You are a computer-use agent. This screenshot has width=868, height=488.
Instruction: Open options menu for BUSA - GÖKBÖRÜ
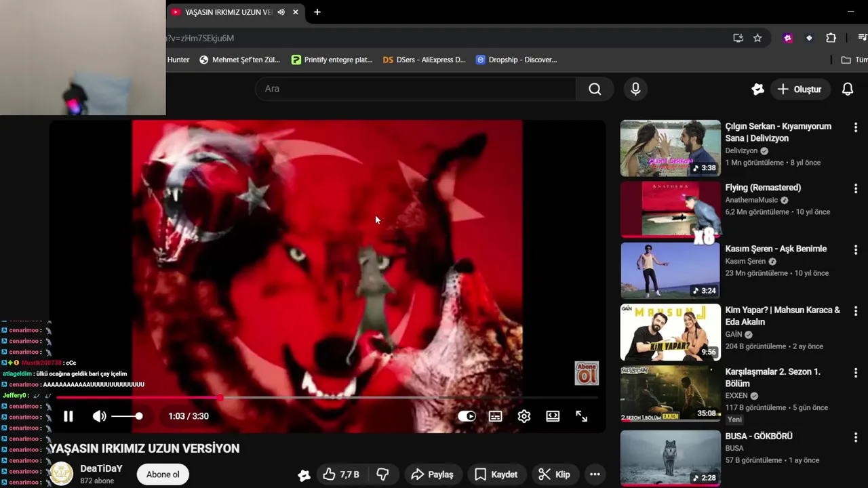[856, 437]
